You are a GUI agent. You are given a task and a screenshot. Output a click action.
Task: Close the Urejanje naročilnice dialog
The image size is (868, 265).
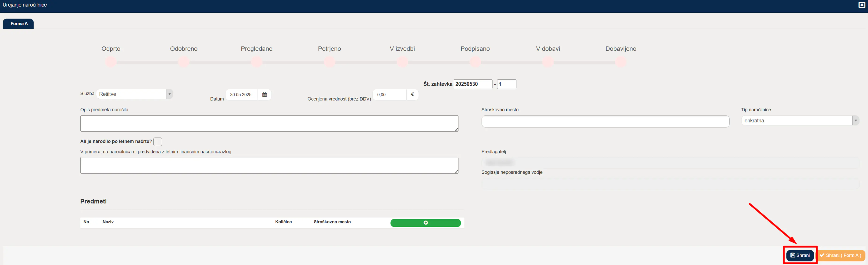tap(862, 5)
